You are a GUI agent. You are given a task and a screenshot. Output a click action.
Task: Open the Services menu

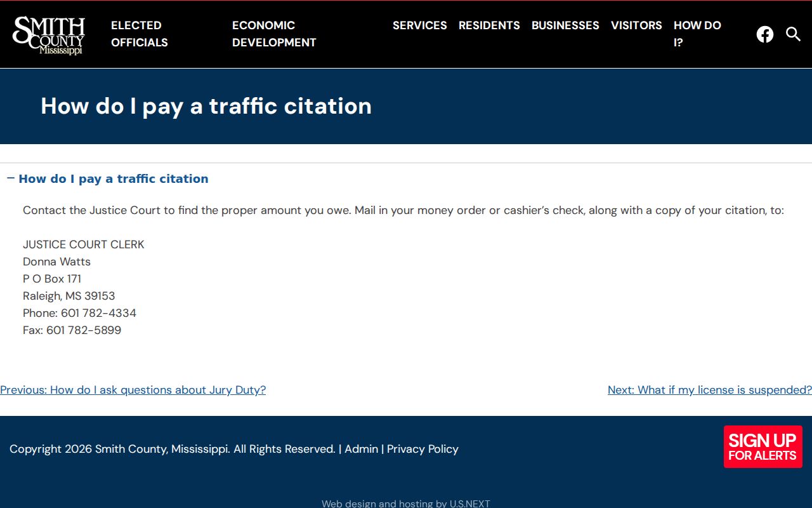click(420, 25)
